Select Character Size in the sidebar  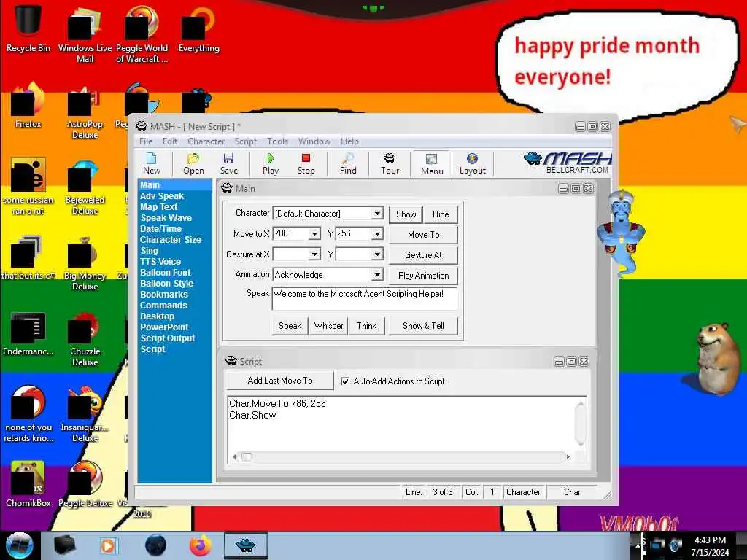coord(171,239)
